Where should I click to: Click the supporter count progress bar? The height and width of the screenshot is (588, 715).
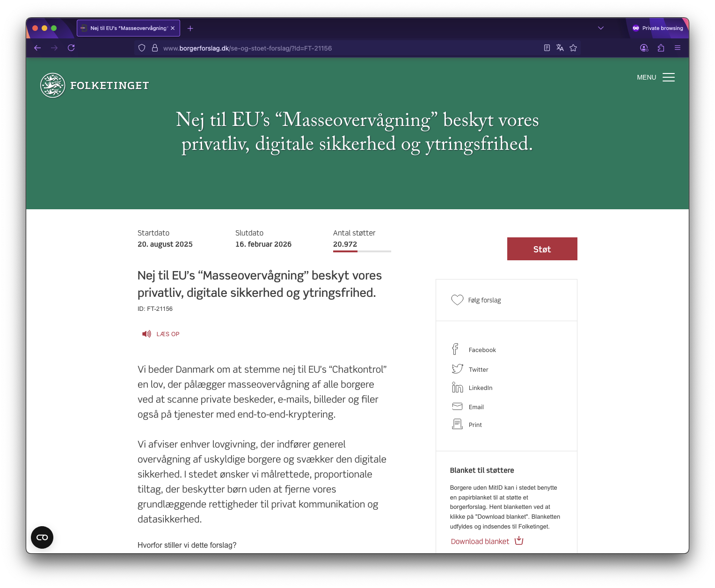(x=362, y=251)
